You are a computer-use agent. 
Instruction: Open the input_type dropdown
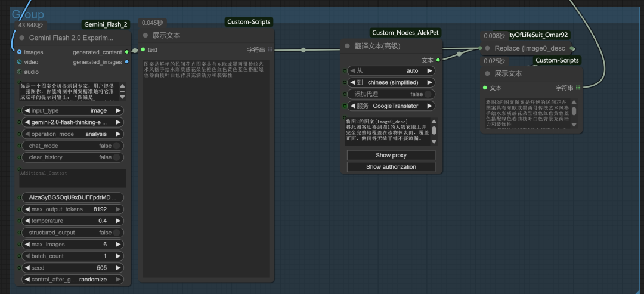[72, 110]
